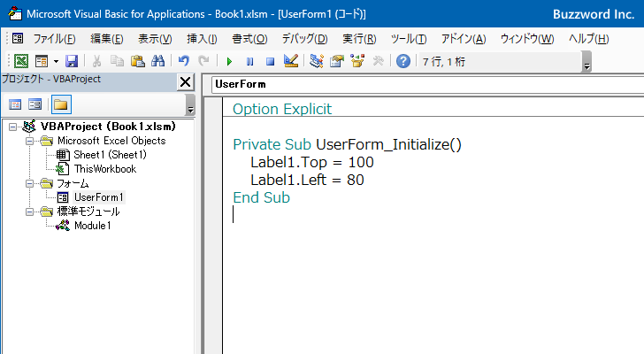
Task: Open project pane toolbar options arrow
Action: tap(190, 104)
